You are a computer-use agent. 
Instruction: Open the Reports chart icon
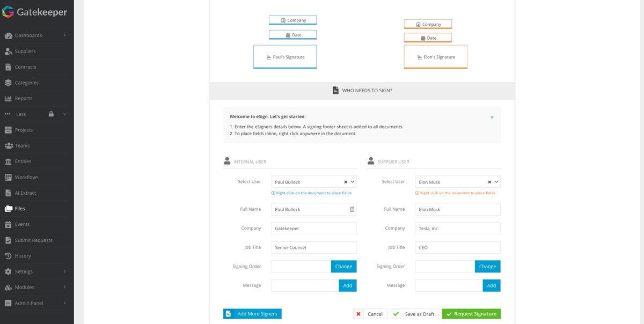8,98
